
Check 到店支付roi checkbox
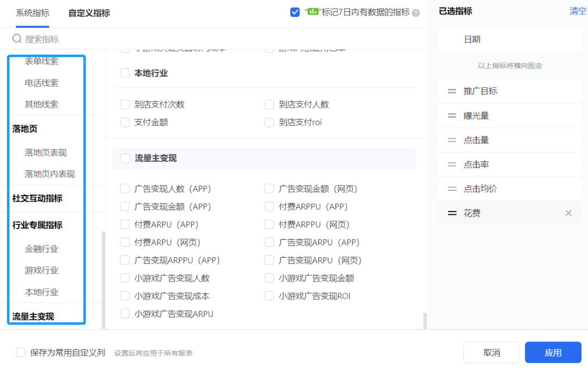point(269,123)
